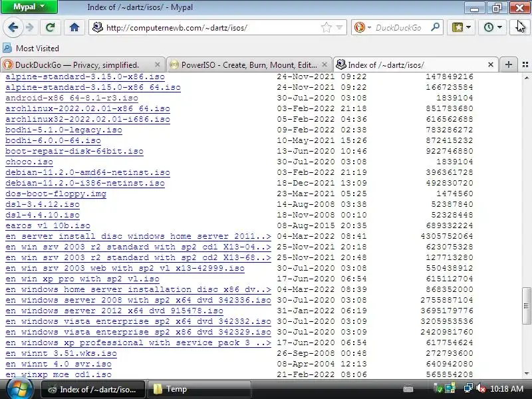Open the history clock dropdown button
532x399 pixels.
[493, 27]
